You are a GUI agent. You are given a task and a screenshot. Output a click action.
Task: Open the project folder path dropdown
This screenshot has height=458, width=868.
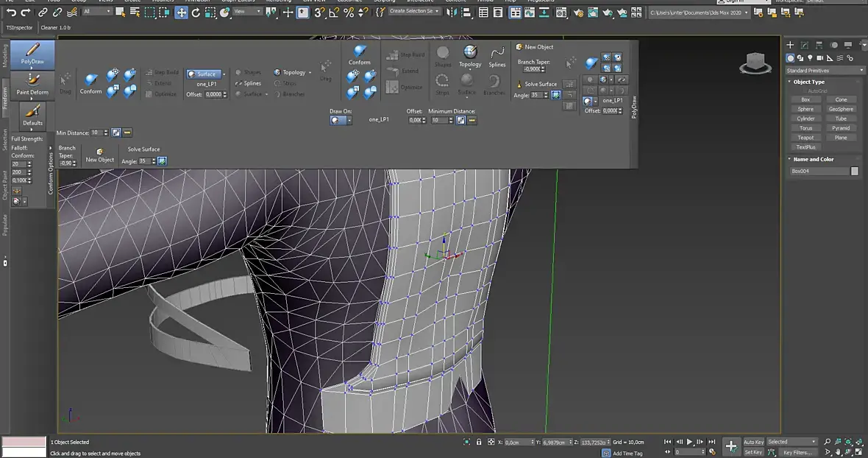[x=699, y=13]
